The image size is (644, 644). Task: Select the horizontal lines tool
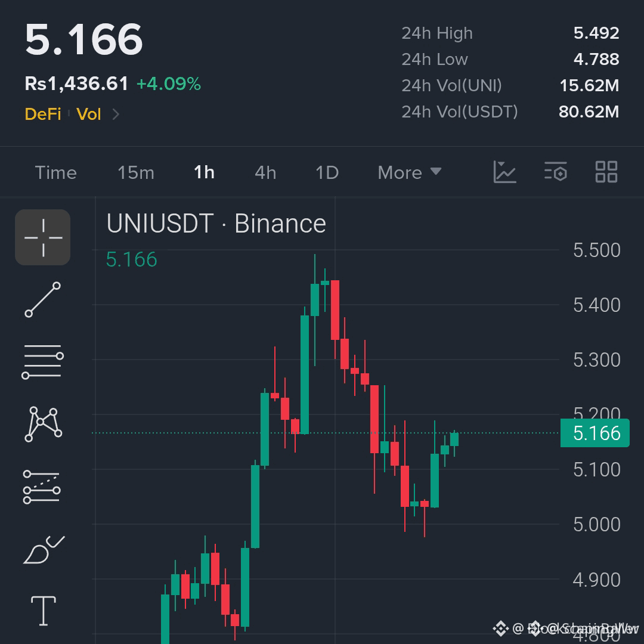(43, 361)
